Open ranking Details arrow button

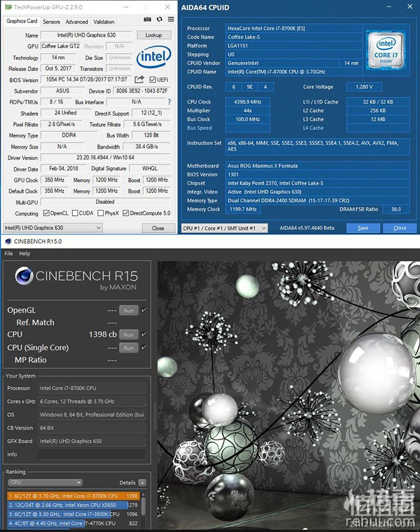[142, 483]
